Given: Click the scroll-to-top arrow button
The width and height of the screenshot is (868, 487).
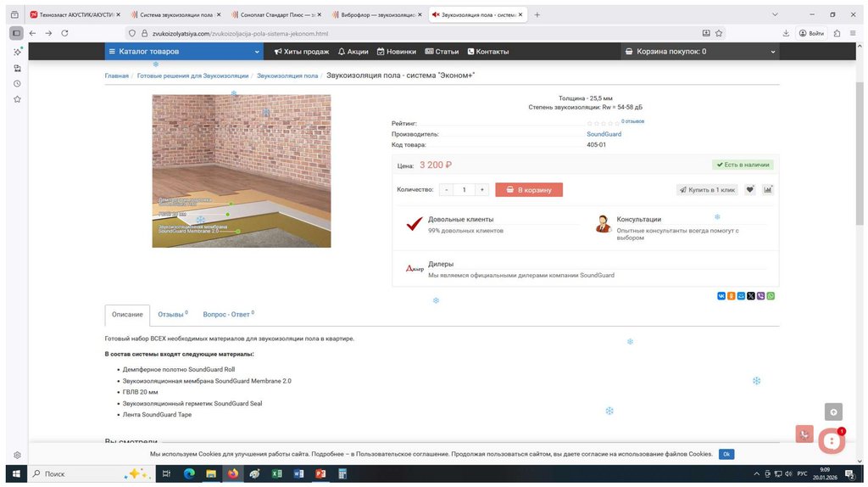Looking at the screenshot, I should coord(834,411).
